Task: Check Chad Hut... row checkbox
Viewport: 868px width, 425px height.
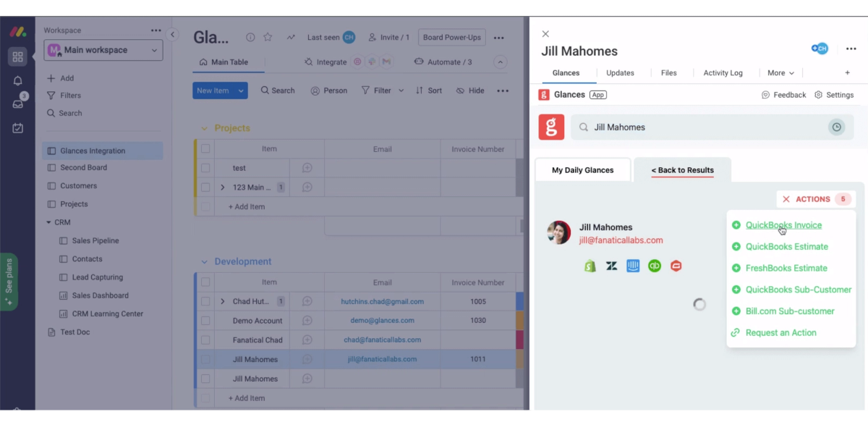Action: (205, 301)
